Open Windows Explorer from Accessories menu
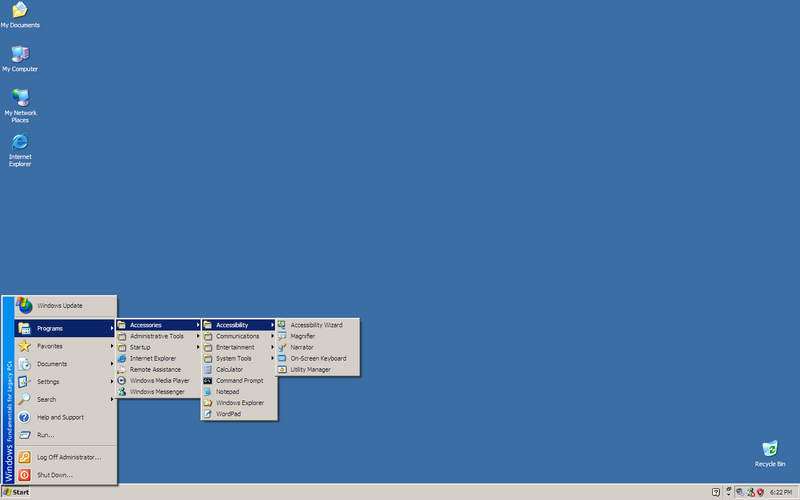 pyautogui.click(x=239, y=403)
